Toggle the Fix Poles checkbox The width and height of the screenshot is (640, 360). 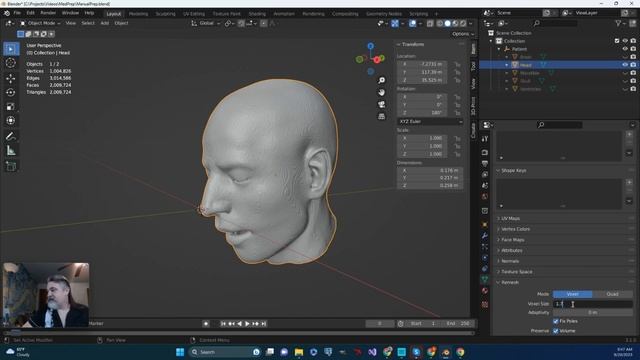point(556,321)
